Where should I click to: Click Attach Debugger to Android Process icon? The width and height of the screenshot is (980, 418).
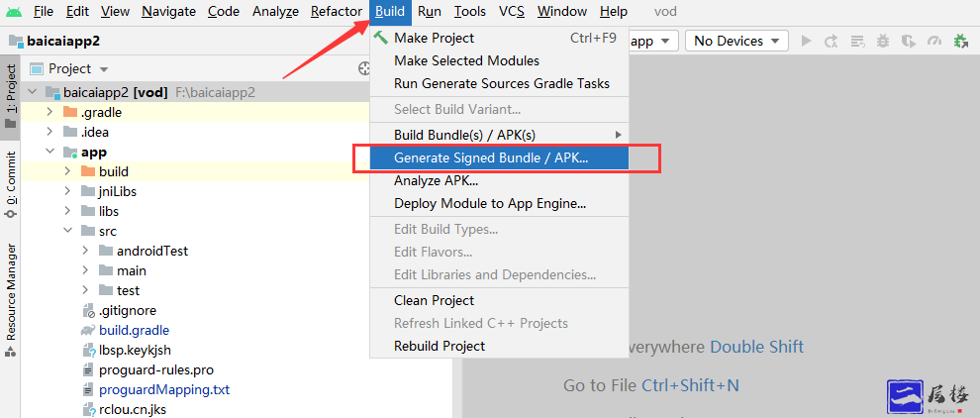point(959,41)
